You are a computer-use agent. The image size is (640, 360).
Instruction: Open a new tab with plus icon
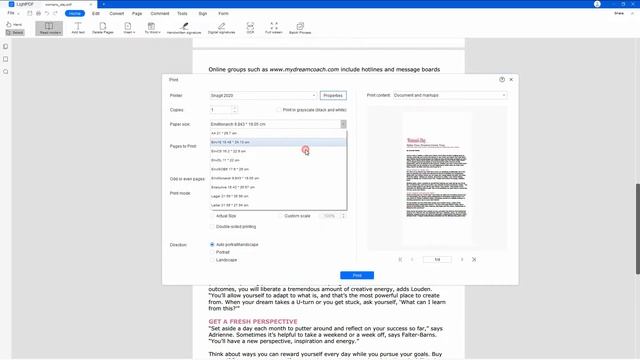104,4
